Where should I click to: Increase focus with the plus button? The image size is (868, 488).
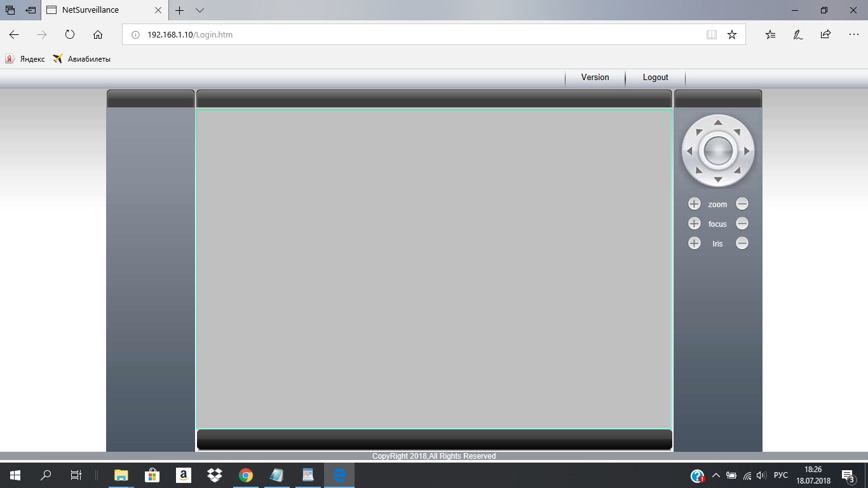click(694, 224)
